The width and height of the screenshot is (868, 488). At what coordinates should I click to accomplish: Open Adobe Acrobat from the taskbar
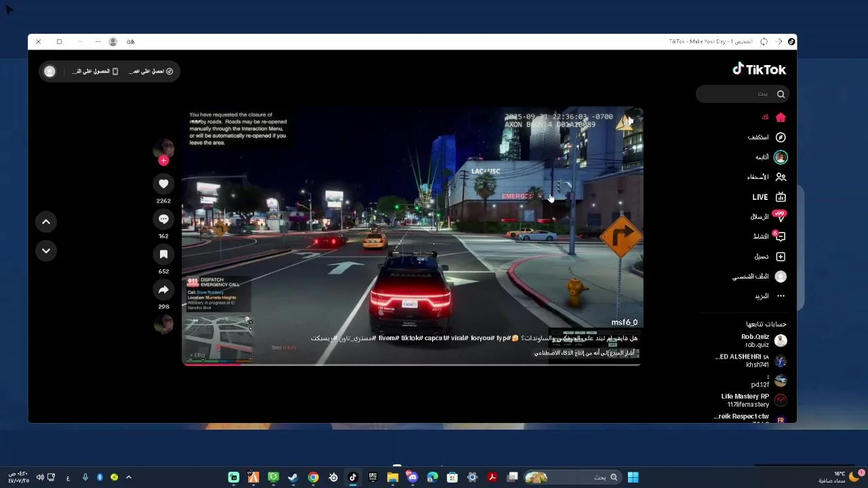pyautogui.click(x=492, y=477)
